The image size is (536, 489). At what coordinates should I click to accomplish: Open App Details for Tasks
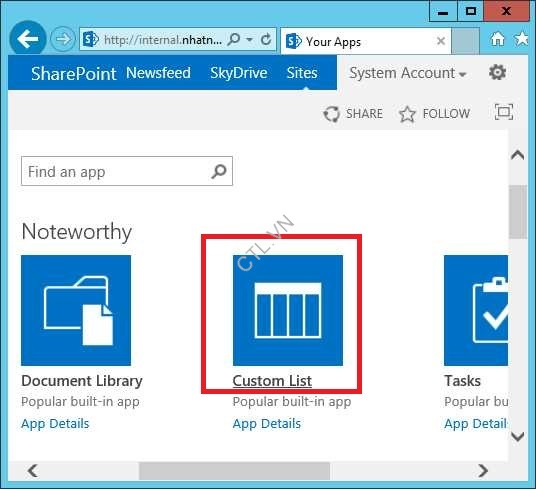(475, 423)
